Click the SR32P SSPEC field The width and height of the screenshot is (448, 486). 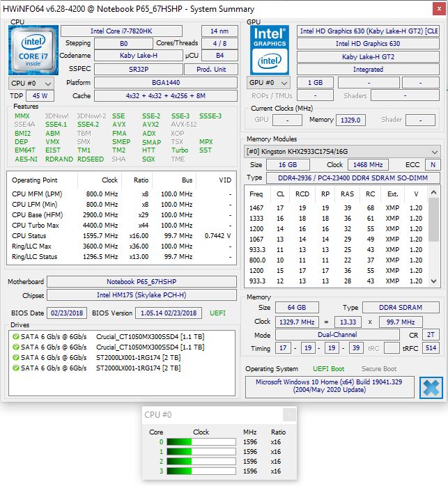pos(139,70)
